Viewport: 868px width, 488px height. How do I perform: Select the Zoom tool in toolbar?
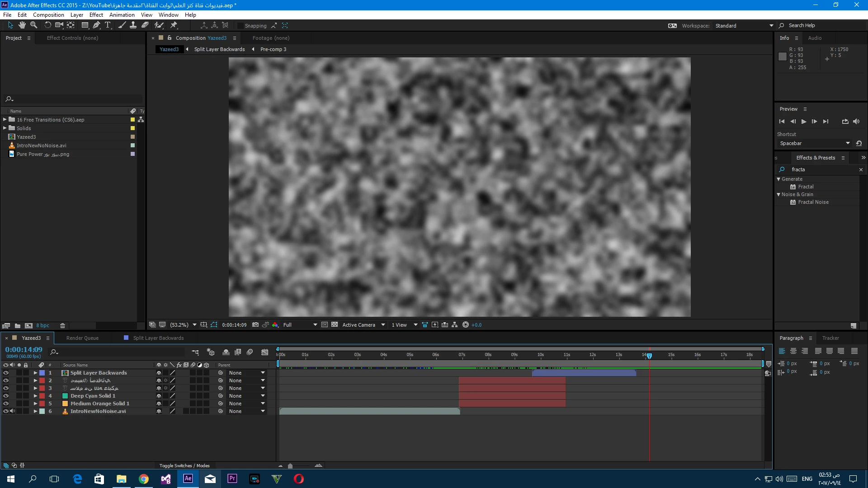33,25
